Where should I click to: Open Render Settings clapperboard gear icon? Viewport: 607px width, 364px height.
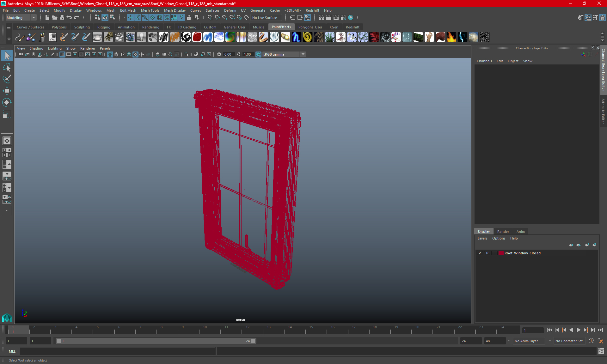tap(343, 18)
